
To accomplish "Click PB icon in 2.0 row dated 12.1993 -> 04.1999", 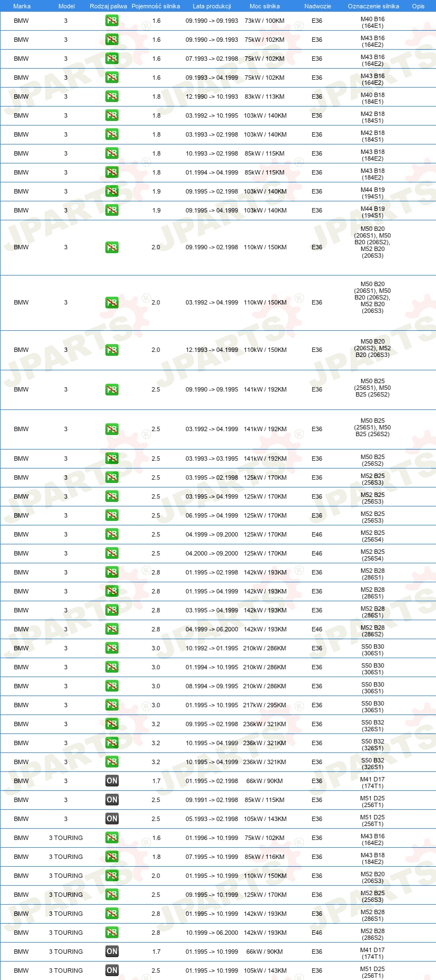I will click(x=112, y=350).
